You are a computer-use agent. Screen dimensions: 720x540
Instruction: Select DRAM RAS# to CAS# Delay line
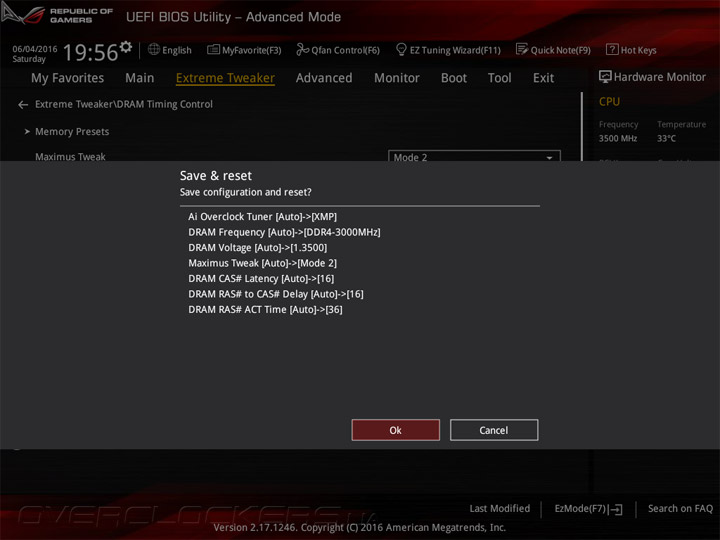276,294
